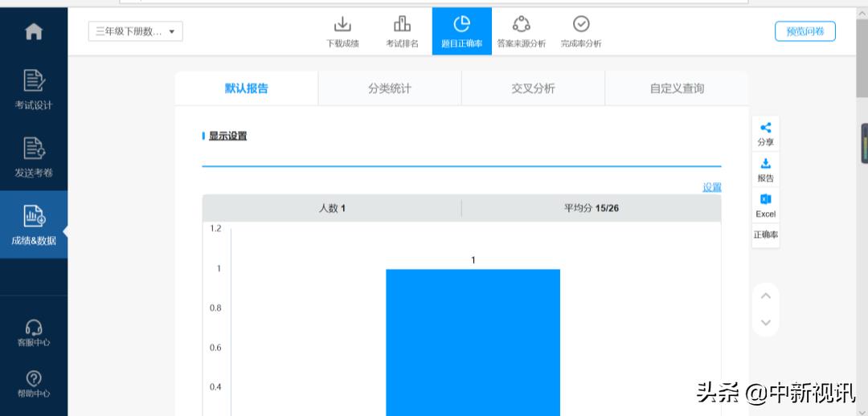The height and width of the screenshot is (416, 868).
Task: Click the 设置 settings link
Action: pos(712,187)
